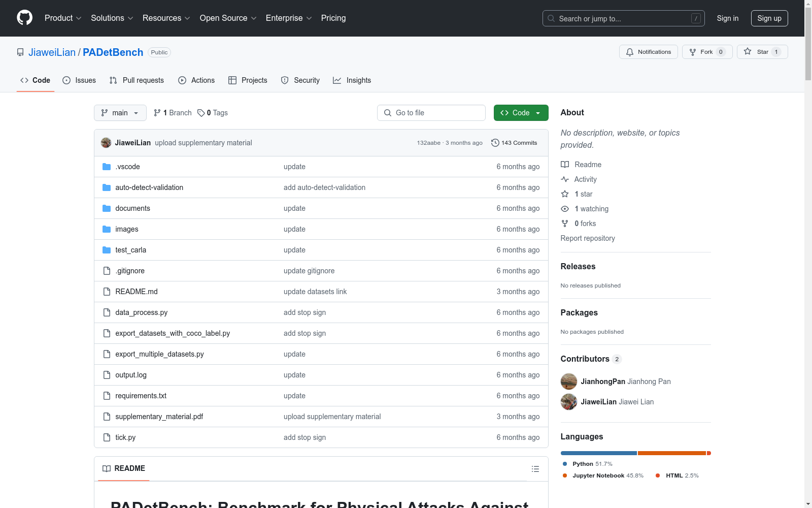Image resolution: width=812 pixels, height=508 pixels.
Task: Open commit 132aabe hash link
Action: click(x=429, y=143)
